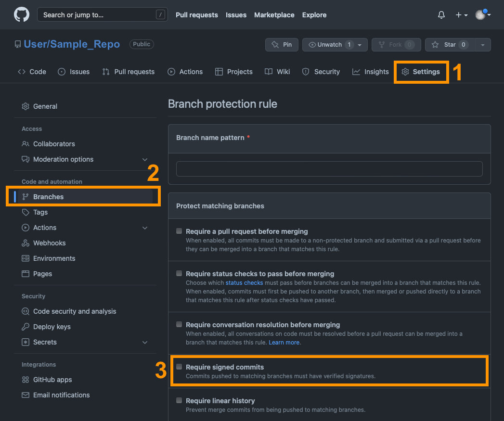504x421 pixels.
Task: Open Code security and analysis
Action: 75,311
